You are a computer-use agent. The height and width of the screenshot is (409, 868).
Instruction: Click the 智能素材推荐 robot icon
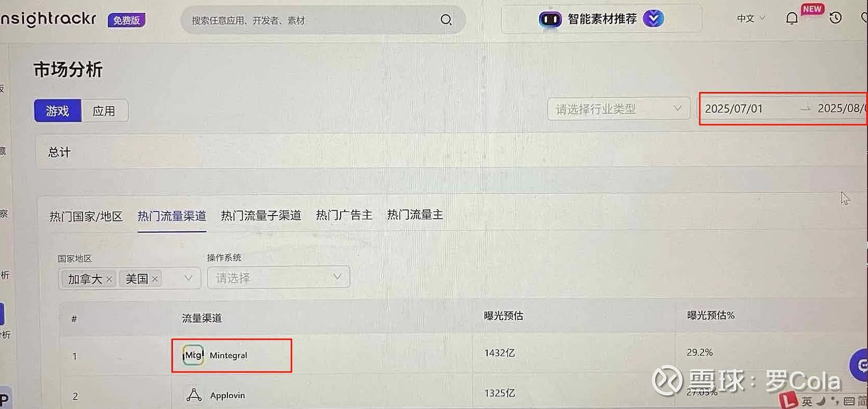pos(550,20)
